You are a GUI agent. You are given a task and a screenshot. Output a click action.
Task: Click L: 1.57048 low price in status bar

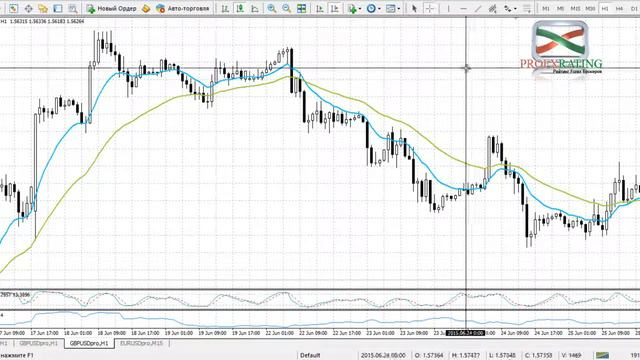click(x=503, y=355)
